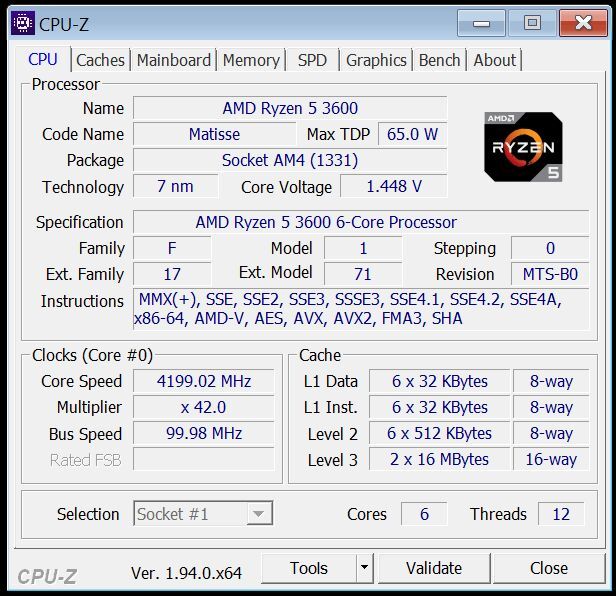This screenshot has height=596, width=616.
Task: Close the CPU-Z window with X
Action: (x=583, y=24)
